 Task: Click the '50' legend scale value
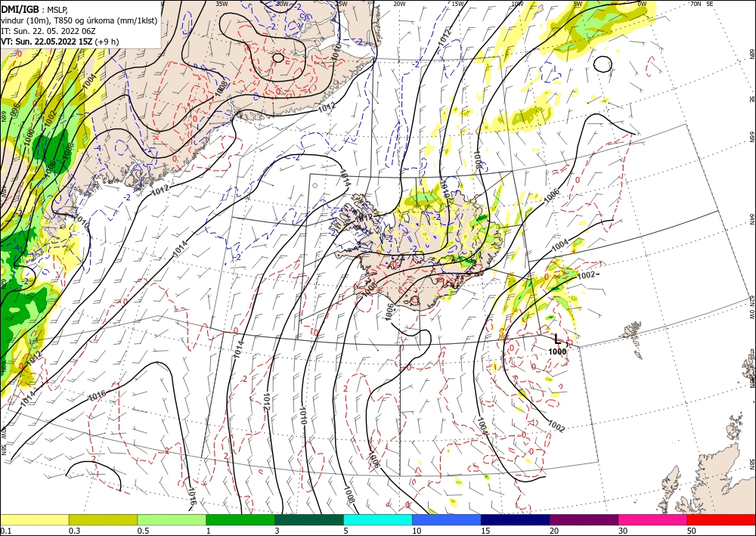pyautogui.click(x=692, y=530)
